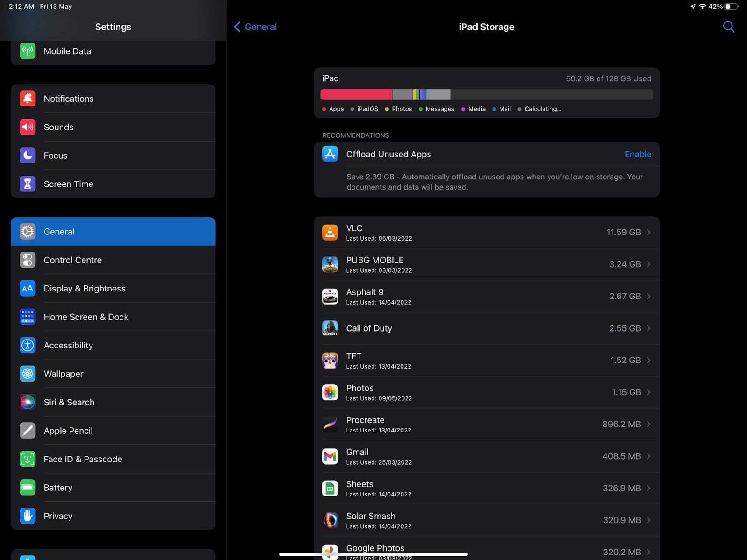Image resolution: width=747 pixels, height=560 pixels.
Task: Tap the Accessibility figure icon
Action: [28, 346]
